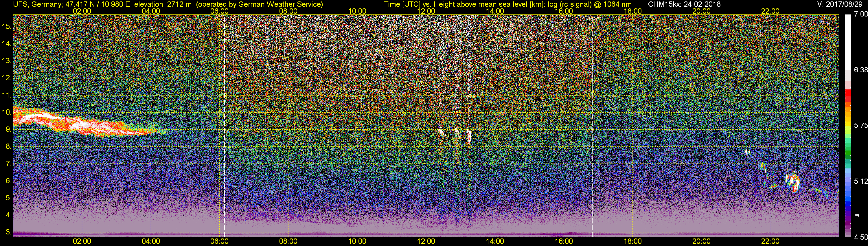This screenshot has height=246, width=868.
Task: Click the '18:00' label on the bottom time axis
Action: [x=633, y=241]
